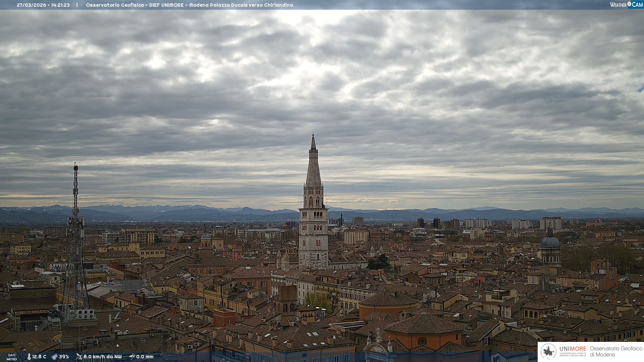Click the DATI METEO label

(12, 357)
